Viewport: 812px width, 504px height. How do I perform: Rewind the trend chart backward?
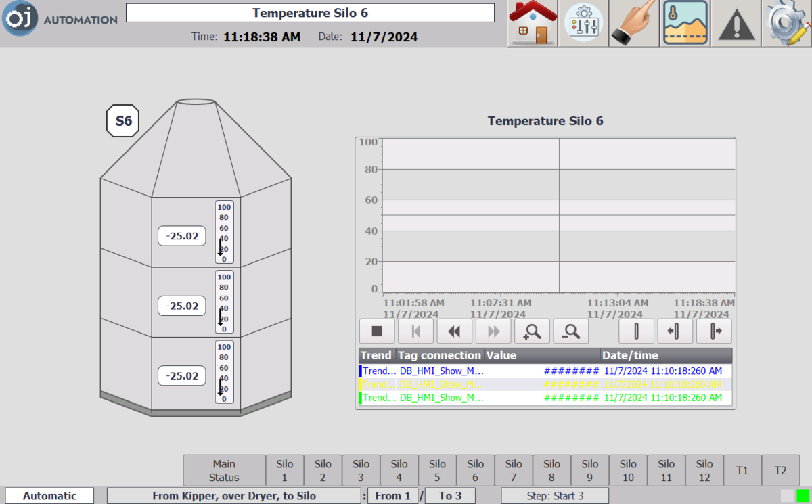454,331
